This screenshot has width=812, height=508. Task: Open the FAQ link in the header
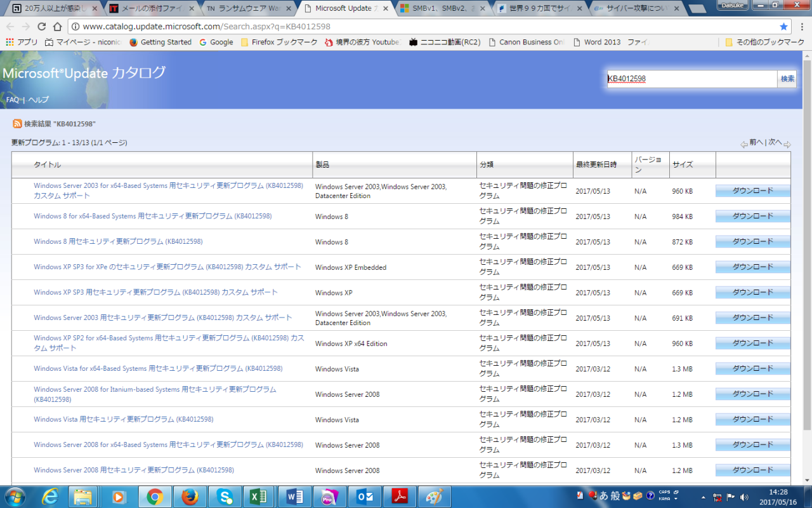point(12,100)
